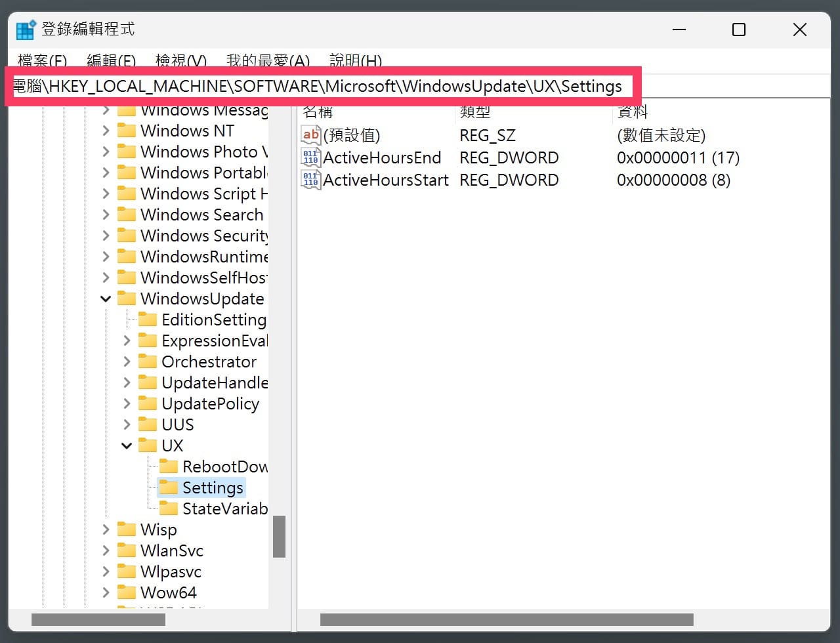Click the 0x00000008 (8) data cell
The image size is (840, 643).
tap(673, 180)
